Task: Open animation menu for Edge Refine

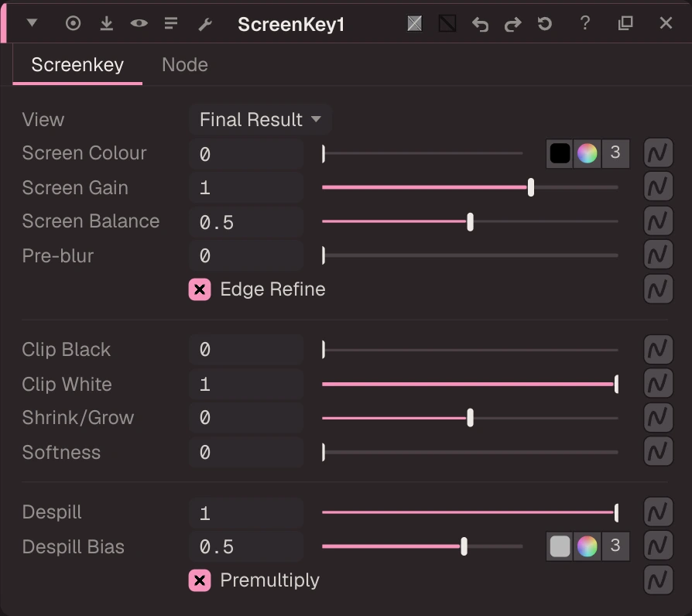Action: click(x=658, y=289)
